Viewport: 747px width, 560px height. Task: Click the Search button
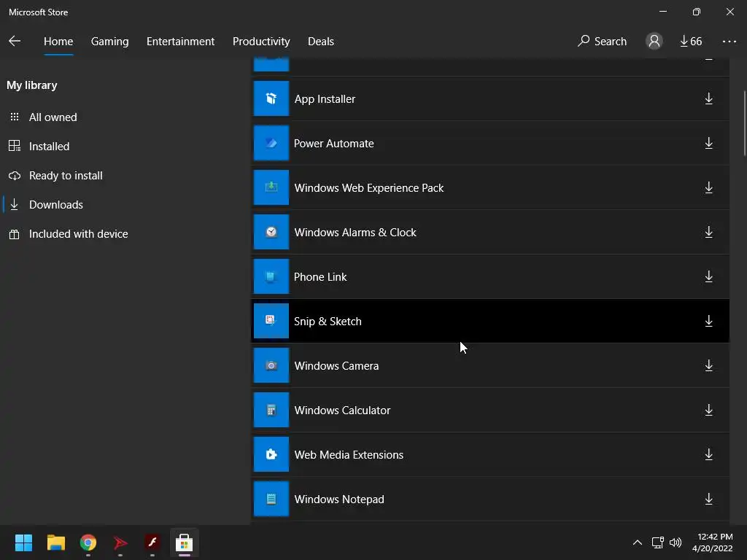602,42
